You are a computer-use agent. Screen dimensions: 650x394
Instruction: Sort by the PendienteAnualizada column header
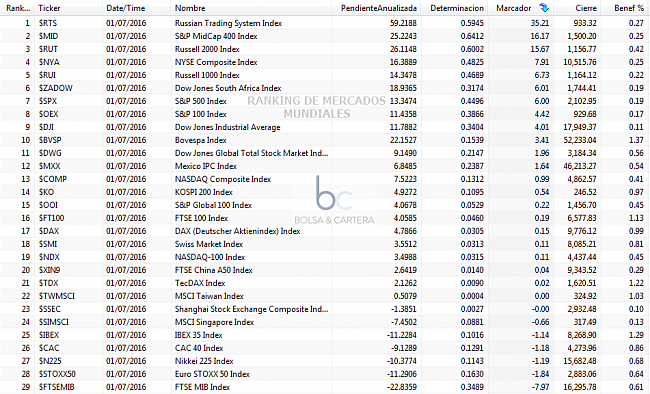[379, 8]
